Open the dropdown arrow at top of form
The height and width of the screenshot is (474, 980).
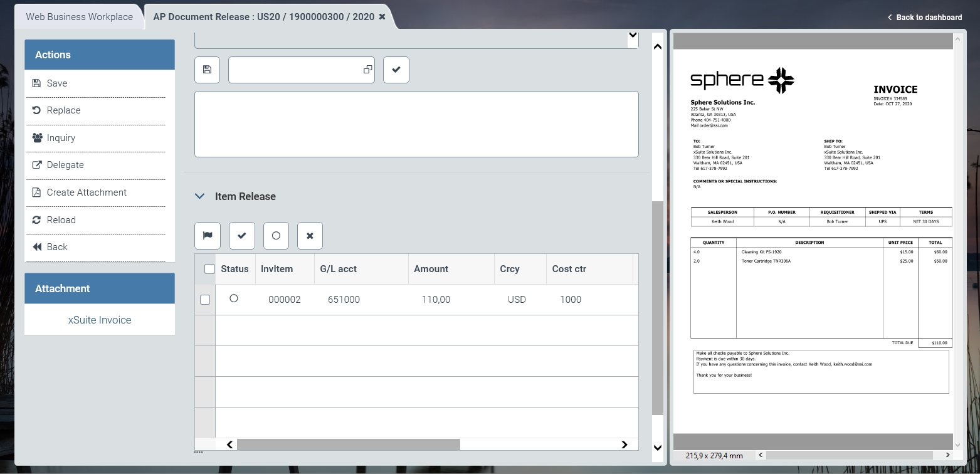point(632,36)
